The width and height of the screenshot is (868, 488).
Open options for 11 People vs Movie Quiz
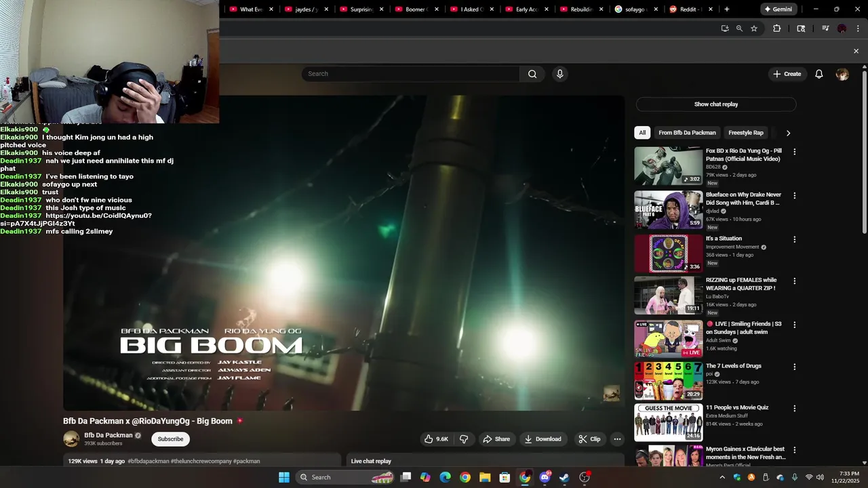tap(795, 409)
